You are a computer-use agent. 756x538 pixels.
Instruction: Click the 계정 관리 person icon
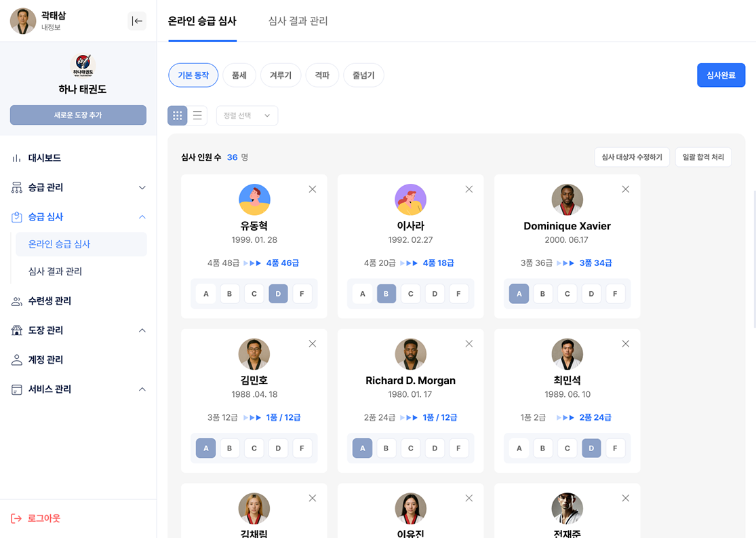pos(16,360)
